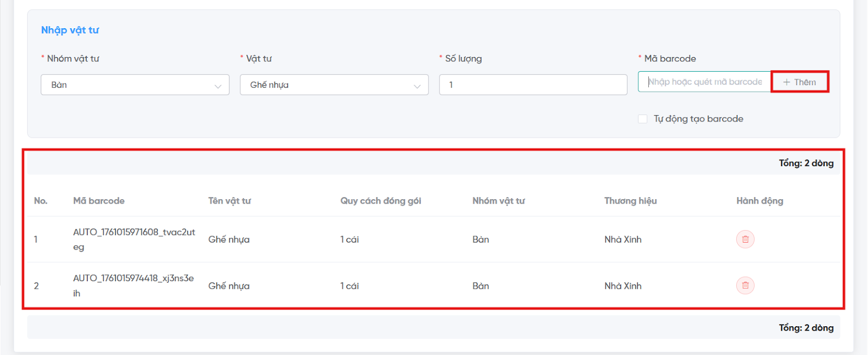Viewport: 868px width, 355px height.
Task: Click Nhà Xinh brand cell in row 2
Action: tap(623, 286)
